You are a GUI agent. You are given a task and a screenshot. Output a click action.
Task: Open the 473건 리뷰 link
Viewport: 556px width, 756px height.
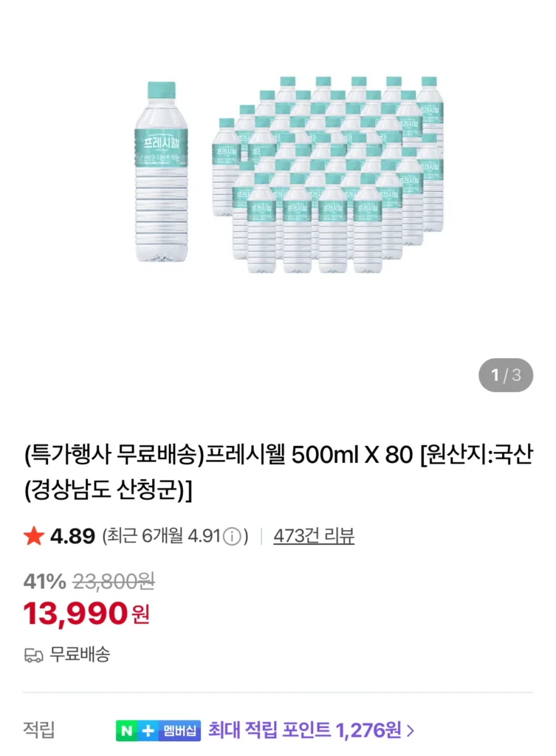(x=314, y=536)
